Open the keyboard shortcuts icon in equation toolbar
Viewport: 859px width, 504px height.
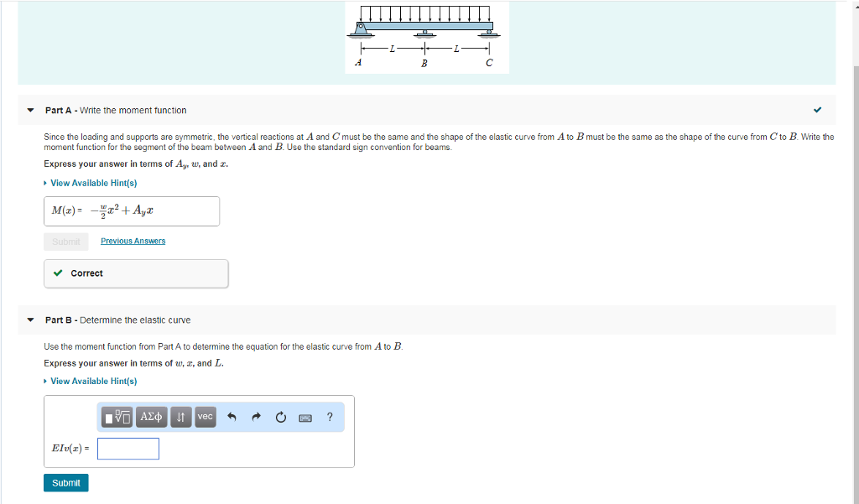point(305,417)
